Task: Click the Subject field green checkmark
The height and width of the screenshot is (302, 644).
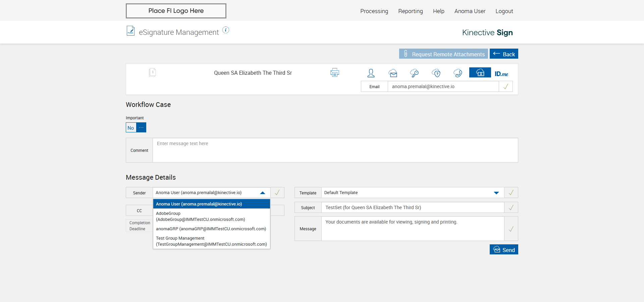Action: point(511,207)
